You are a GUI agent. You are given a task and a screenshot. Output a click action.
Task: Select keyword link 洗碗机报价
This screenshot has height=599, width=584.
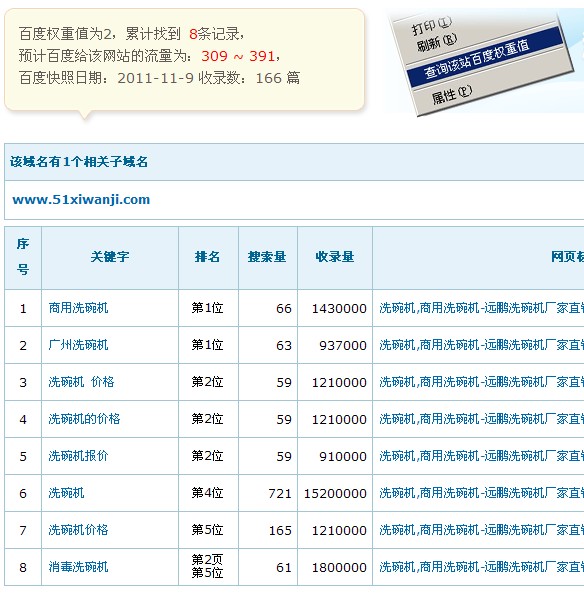click(78, 456)
